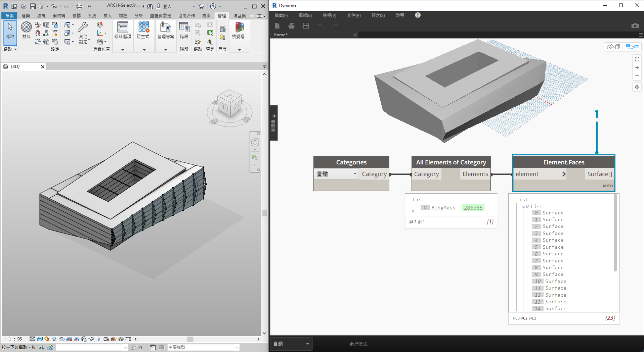Click the element input lacing chevron on Element.Faces
The image size is (644, 352).
[564, 174]
